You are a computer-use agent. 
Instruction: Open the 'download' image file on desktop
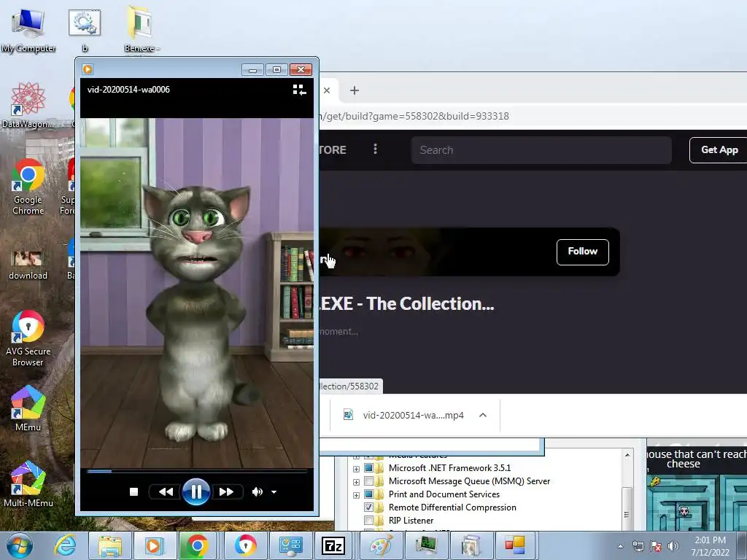(x=28, y=265)
